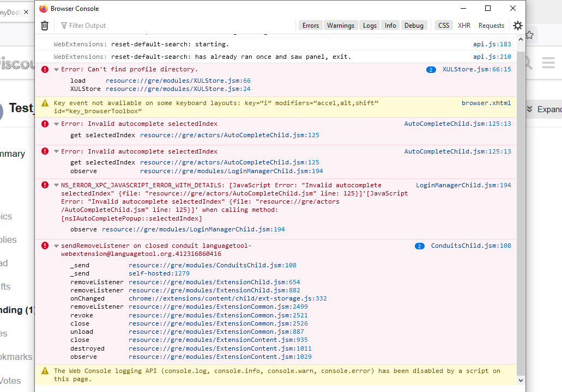Click filter funnel icon in Filter Output
Viewport: 562px width, 392px height.
coord(64,26)
